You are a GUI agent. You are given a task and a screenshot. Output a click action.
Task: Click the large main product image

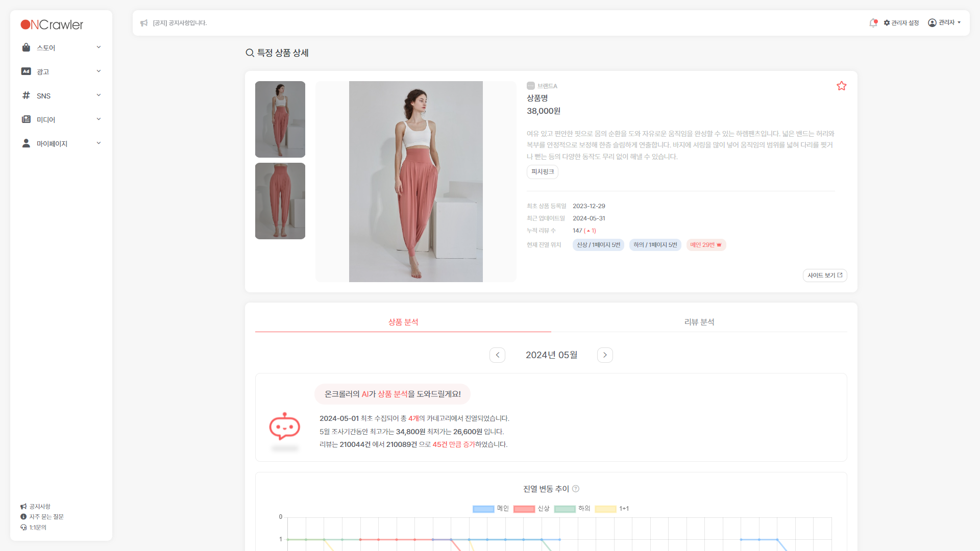416,182
